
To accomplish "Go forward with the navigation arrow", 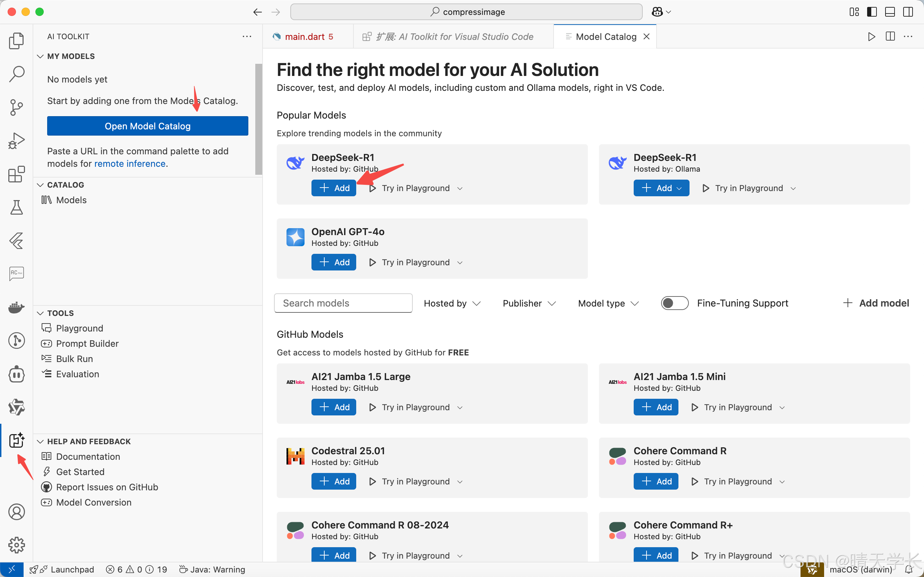I will [x=275, y=12].
